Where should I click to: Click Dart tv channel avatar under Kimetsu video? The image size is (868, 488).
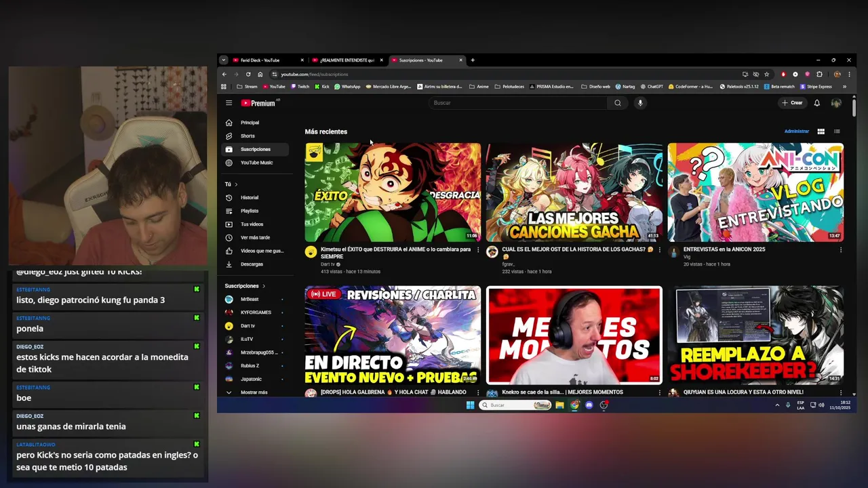click(311, 252)
